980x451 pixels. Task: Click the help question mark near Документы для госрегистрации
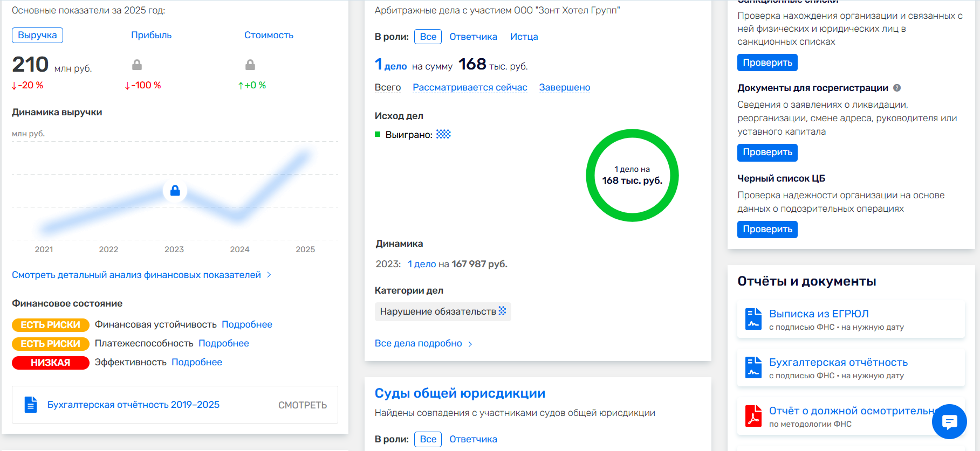click(x=897, y=88)
